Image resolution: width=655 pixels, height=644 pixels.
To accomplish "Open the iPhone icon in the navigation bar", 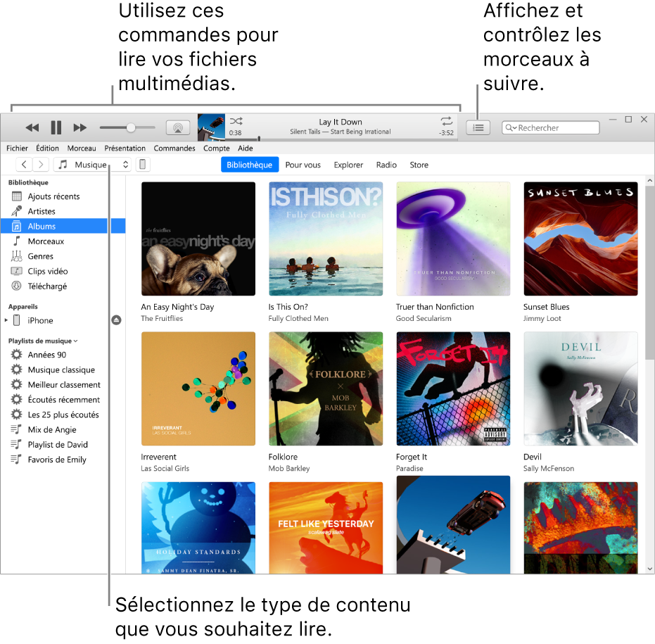I will [143, 164].
